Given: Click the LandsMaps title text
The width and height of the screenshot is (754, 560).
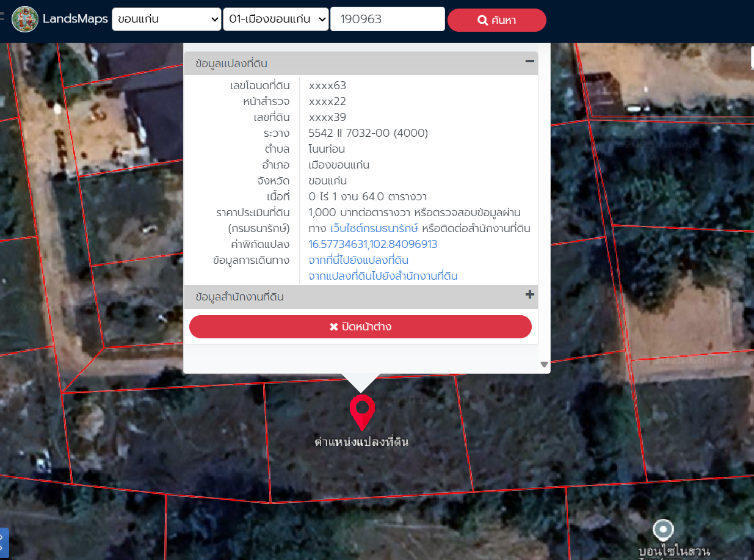Looking at the screenshot, I should 75,19.
